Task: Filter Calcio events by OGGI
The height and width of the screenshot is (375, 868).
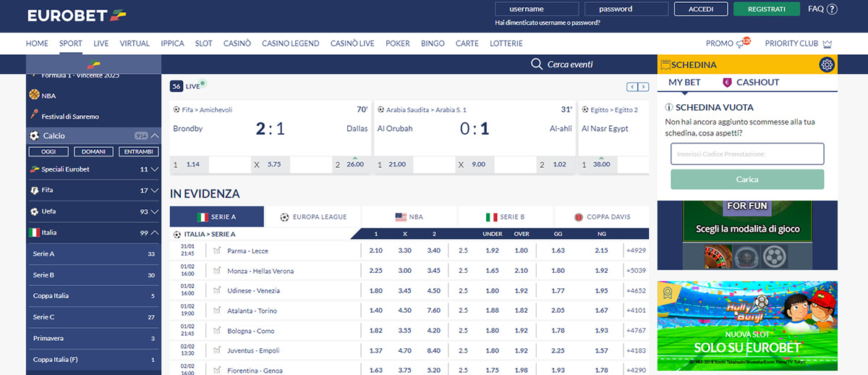Action: (48, 152)
